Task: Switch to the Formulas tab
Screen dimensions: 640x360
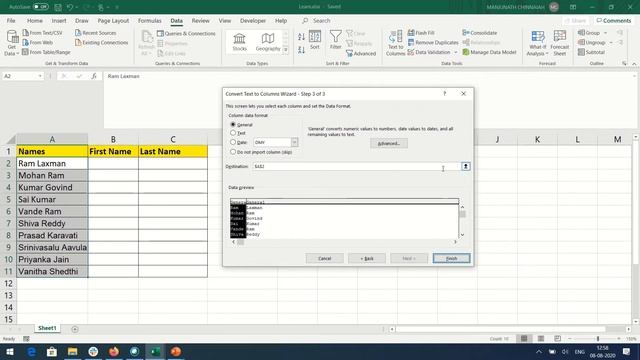Action: (149, 20)
